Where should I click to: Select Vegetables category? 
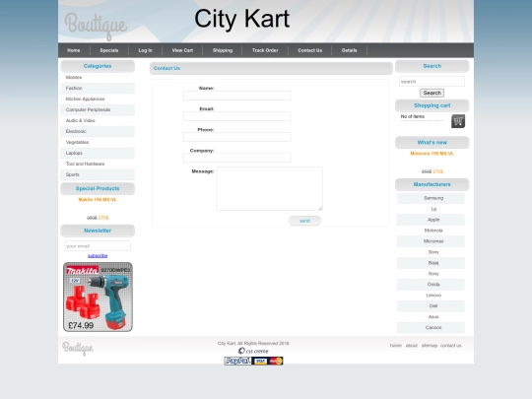pyautogui.click(x=98, y=142)
